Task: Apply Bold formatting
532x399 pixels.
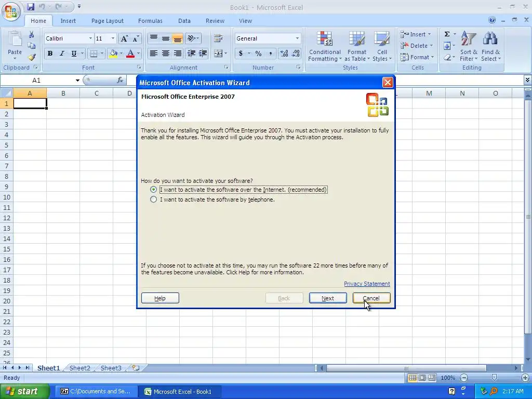Action: tap(50, 54)
